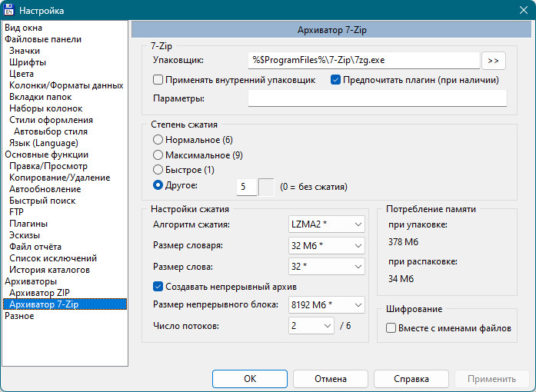Toggle 'Применять внутренний упаковщик' checkbox

tap(158, 79)
